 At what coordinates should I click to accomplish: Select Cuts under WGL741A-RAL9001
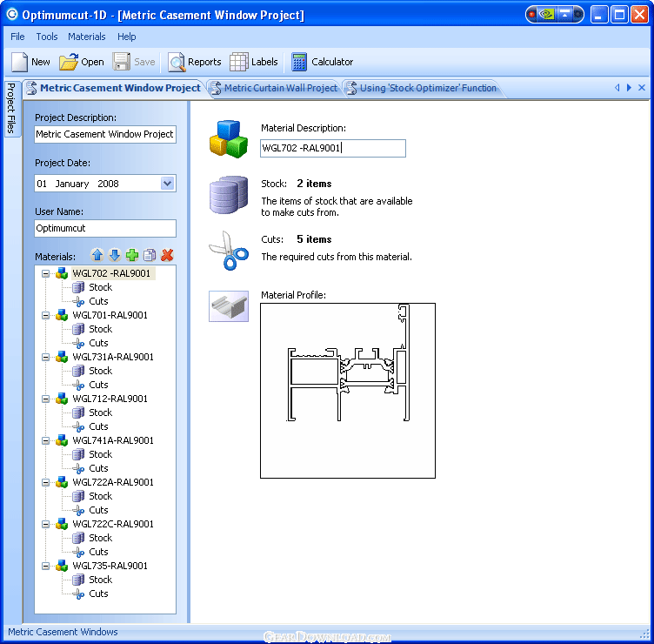pos(98,468)
